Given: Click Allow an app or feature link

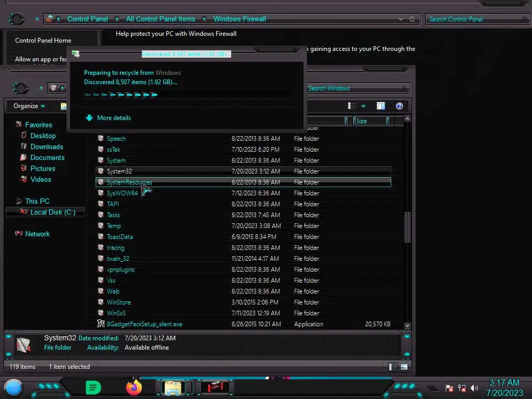Looking at the screenshot, I should 41,59.
